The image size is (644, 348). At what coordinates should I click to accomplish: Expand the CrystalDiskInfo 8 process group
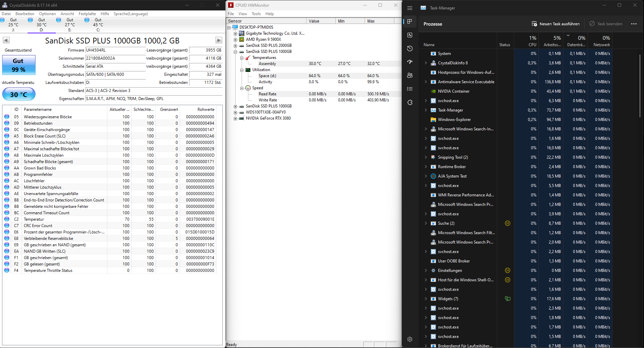[x=426, y=63]
